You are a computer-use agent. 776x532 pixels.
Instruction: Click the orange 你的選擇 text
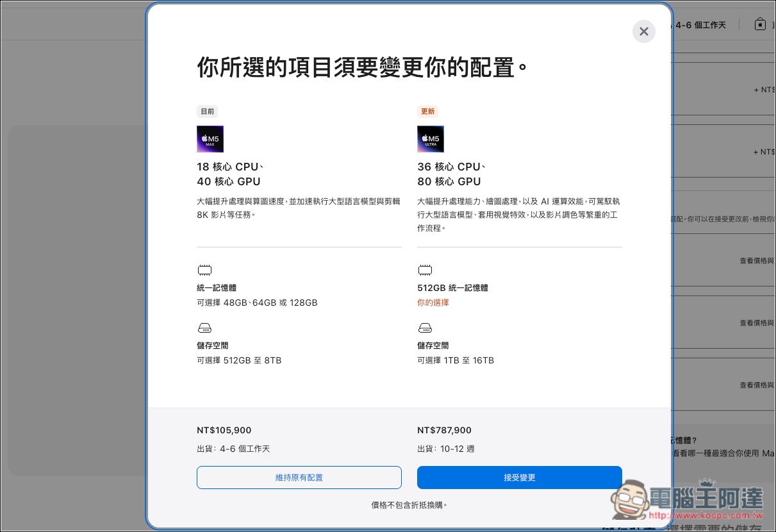(x=433, y=303)
